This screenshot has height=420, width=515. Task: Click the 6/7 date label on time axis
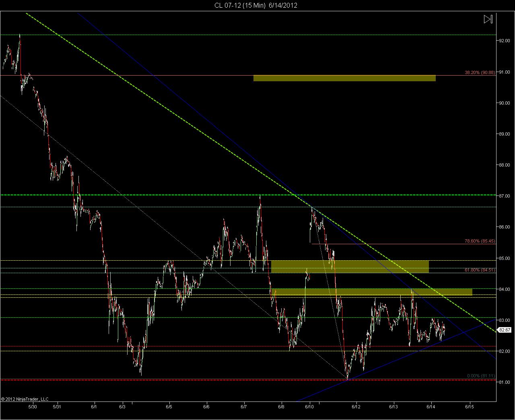coord(244,407)
